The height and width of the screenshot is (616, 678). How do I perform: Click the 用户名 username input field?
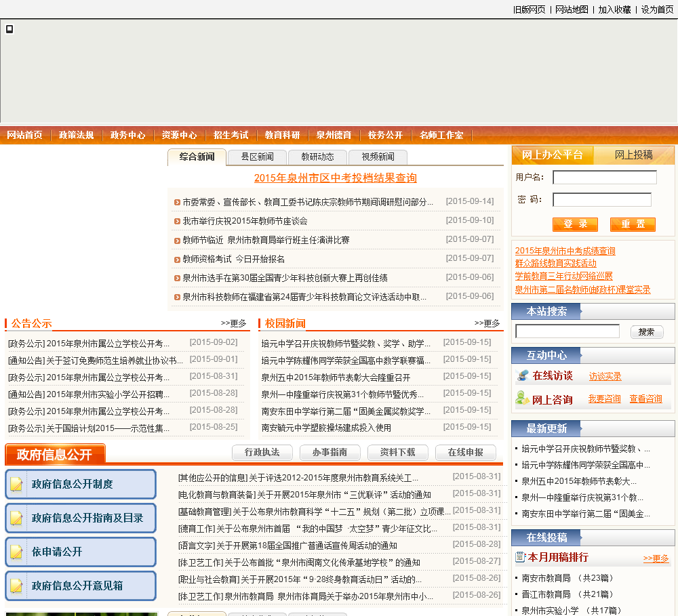[604, 178]
